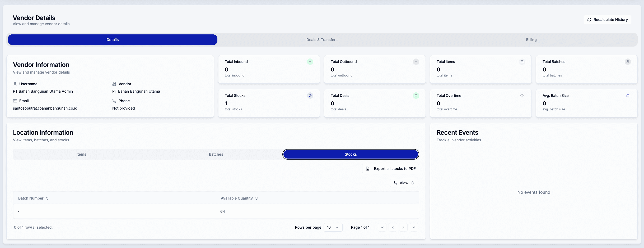Jump to last page using double-chevron icon

point(414,227)
